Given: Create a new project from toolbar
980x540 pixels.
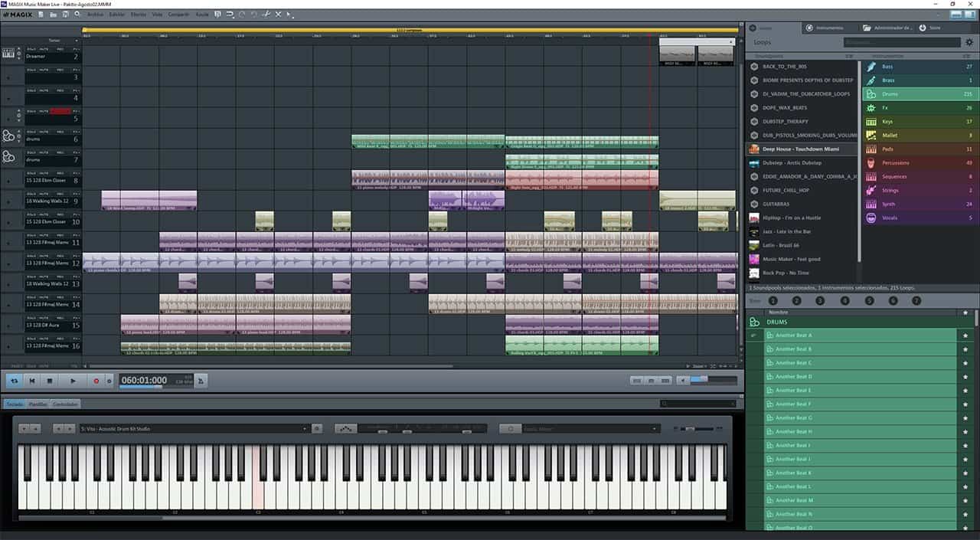Looking at the screenshot, I should [42, 15].
